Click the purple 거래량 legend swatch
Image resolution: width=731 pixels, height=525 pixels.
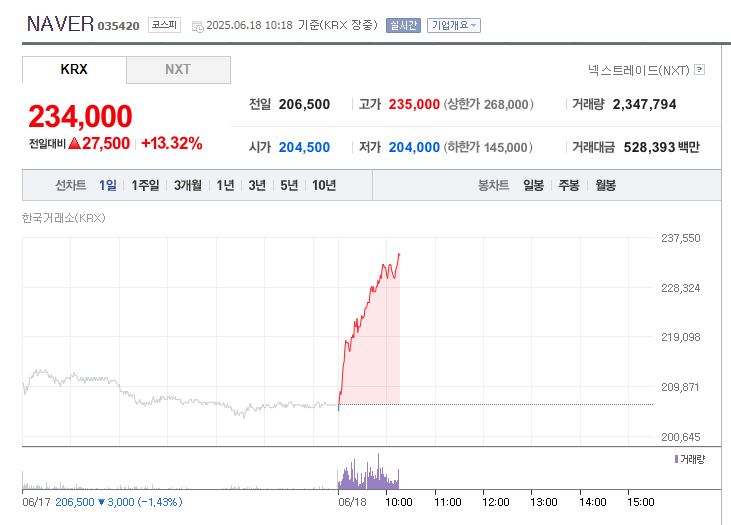click(676, 458)
